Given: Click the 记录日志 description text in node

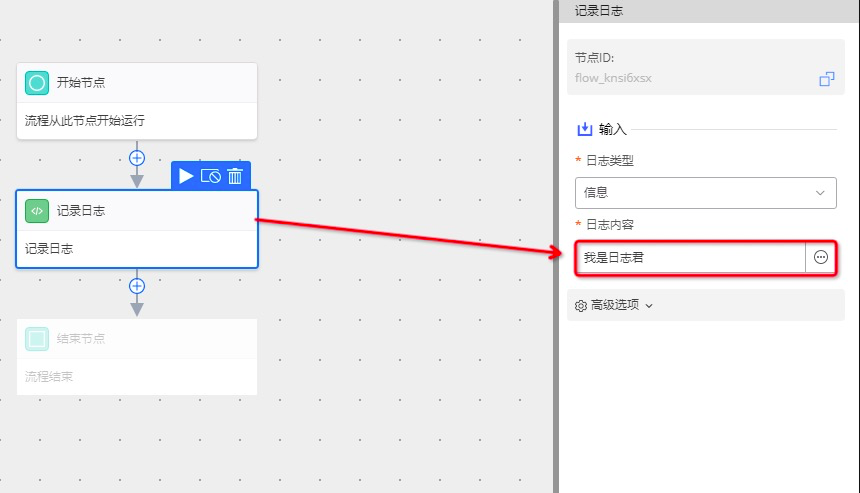Looking at the screenshot, I should (x=49, y=248).
